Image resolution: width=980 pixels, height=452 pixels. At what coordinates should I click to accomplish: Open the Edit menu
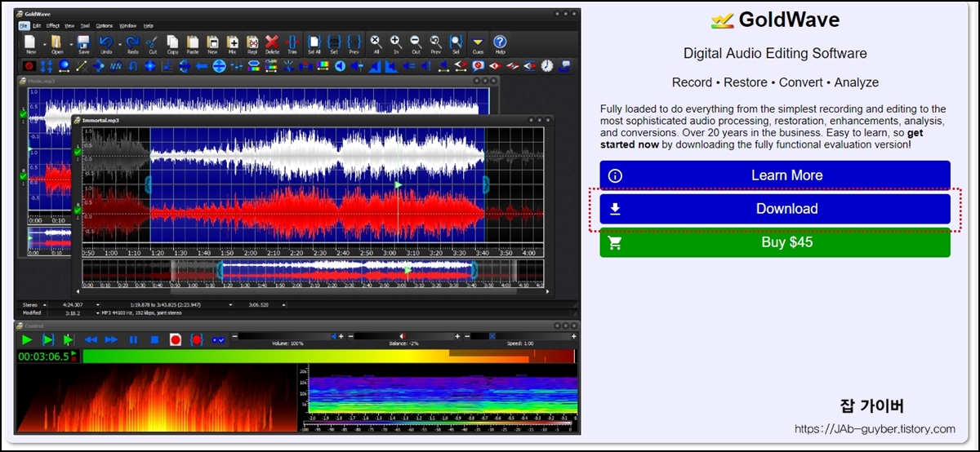(x=37, y=25)
